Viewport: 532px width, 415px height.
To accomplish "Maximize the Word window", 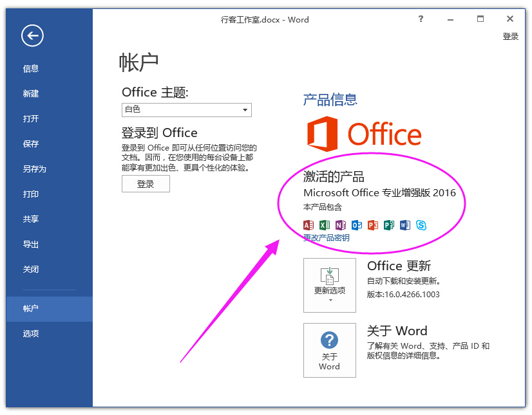I will pos(480,19).
